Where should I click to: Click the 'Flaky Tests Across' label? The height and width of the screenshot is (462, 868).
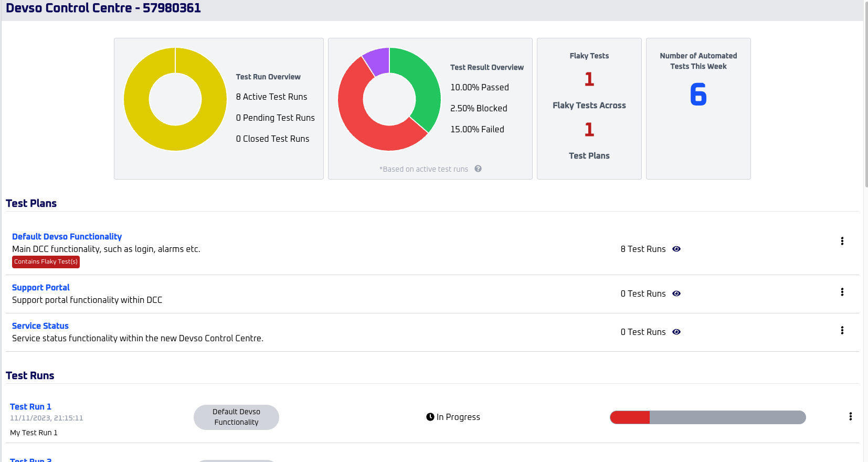tap(589, 106)
